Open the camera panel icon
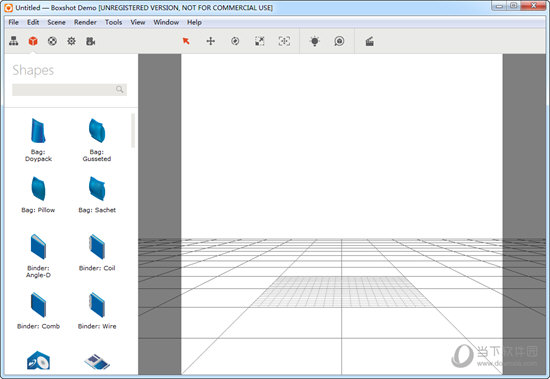The image size is (550, 379). [90, 41]
